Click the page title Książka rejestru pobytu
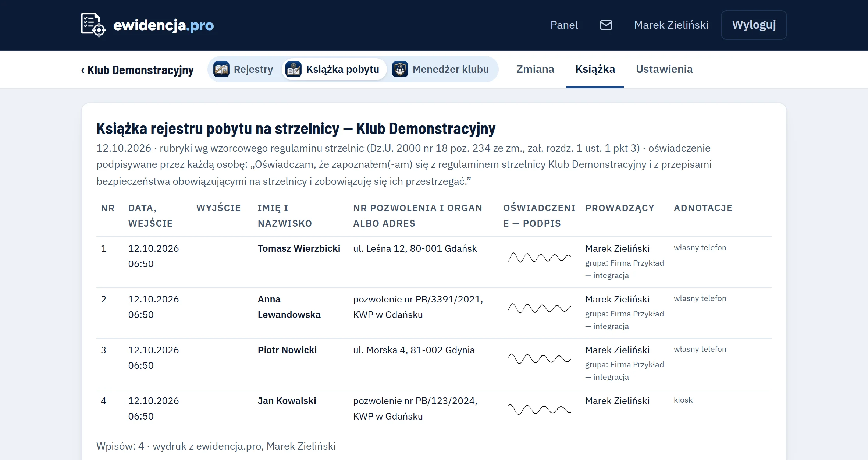This screenshot has width=868, height=460. tap(296, 128)
